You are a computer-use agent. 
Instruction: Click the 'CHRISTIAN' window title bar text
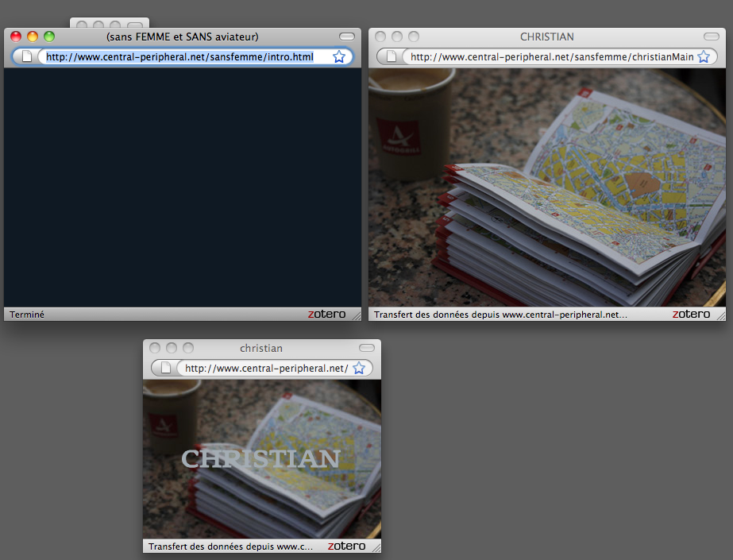coord(547,37)
